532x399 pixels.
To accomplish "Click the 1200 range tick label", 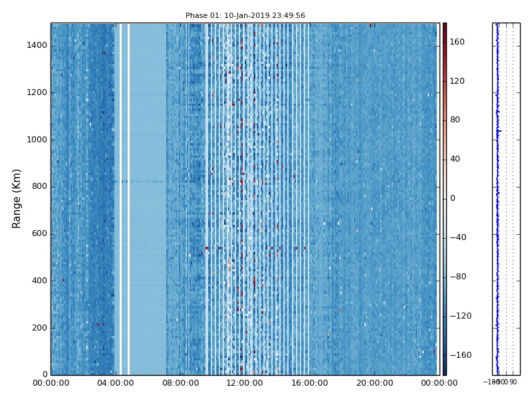I will (x=37, y=92).
